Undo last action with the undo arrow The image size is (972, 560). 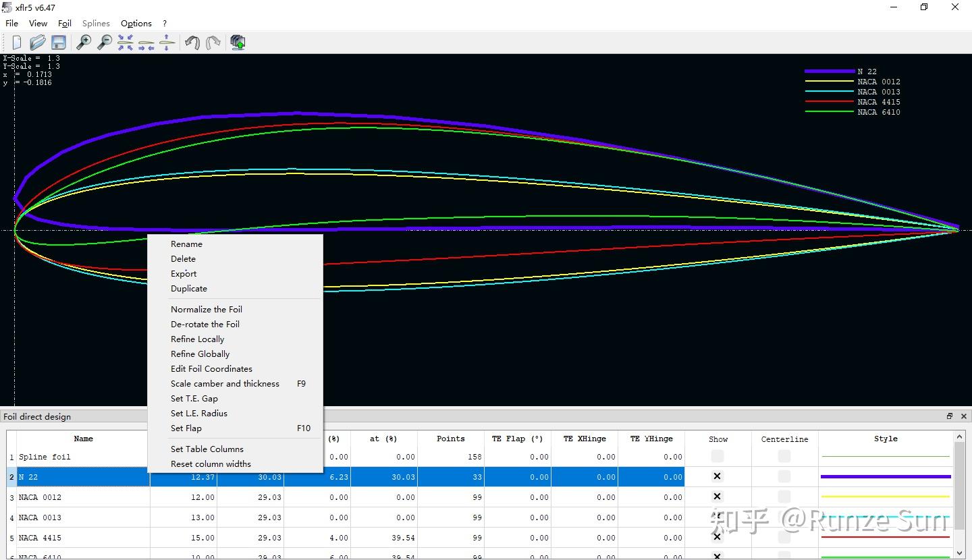tap(192, 43)
